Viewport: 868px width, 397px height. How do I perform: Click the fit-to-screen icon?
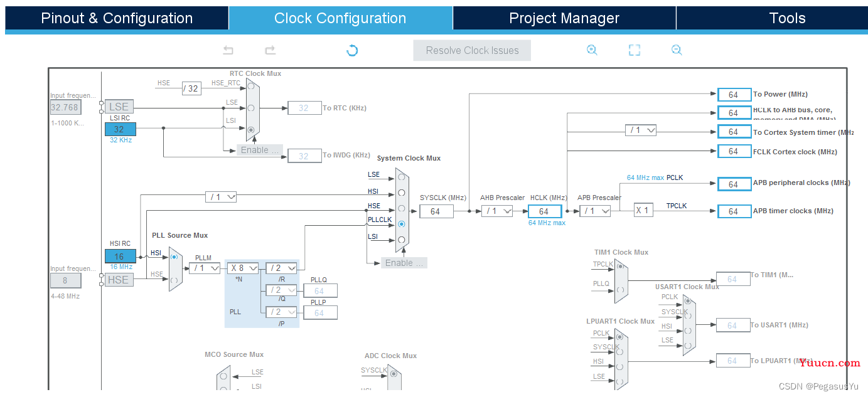[635, 50]
